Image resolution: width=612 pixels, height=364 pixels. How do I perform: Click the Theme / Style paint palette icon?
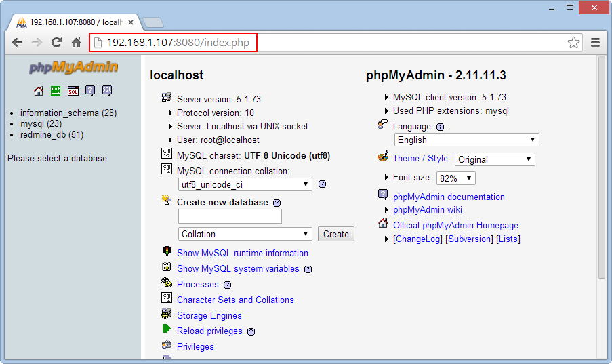(x=383, y=156)
